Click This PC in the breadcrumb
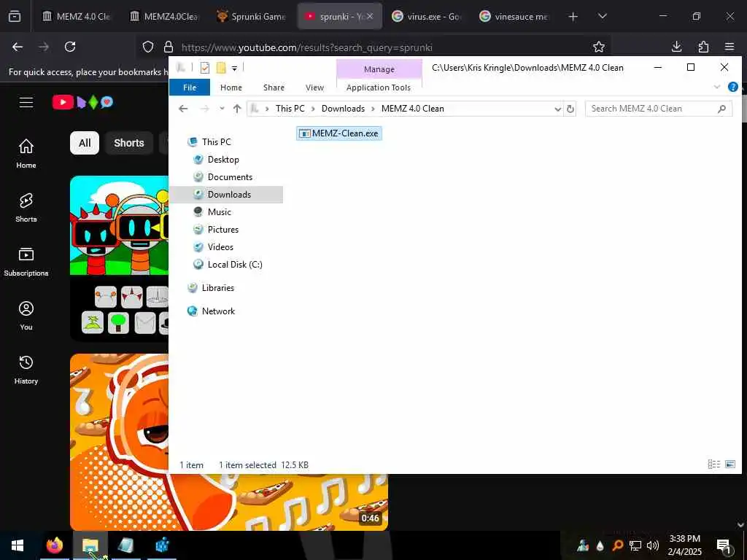Screen dimensions: 747x560 tap(290, 109)
